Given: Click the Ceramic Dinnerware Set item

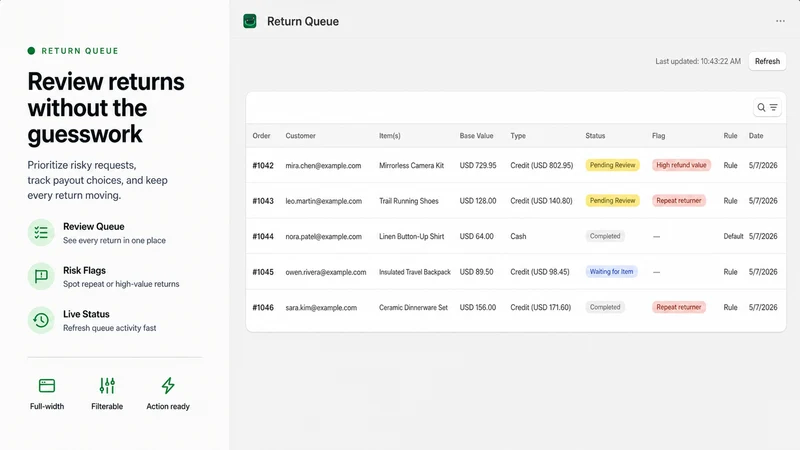Looking at the screenshot, I should [413, 308].
